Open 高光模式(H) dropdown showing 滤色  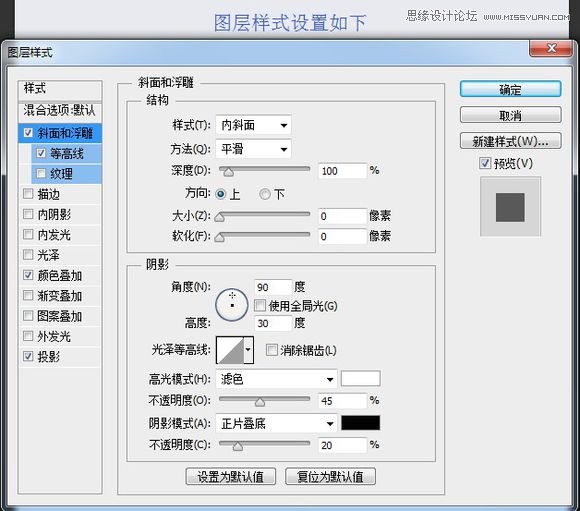pos(276,379)
